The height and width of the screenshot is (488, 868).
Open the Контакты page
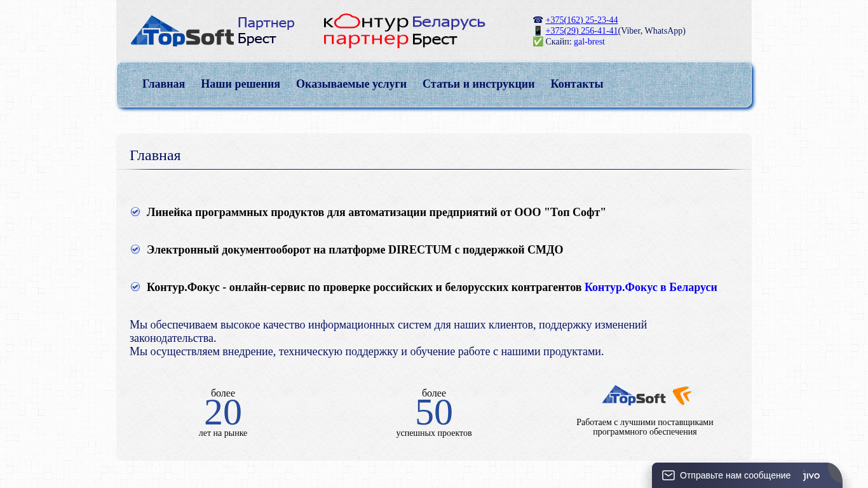coord(577,84)
